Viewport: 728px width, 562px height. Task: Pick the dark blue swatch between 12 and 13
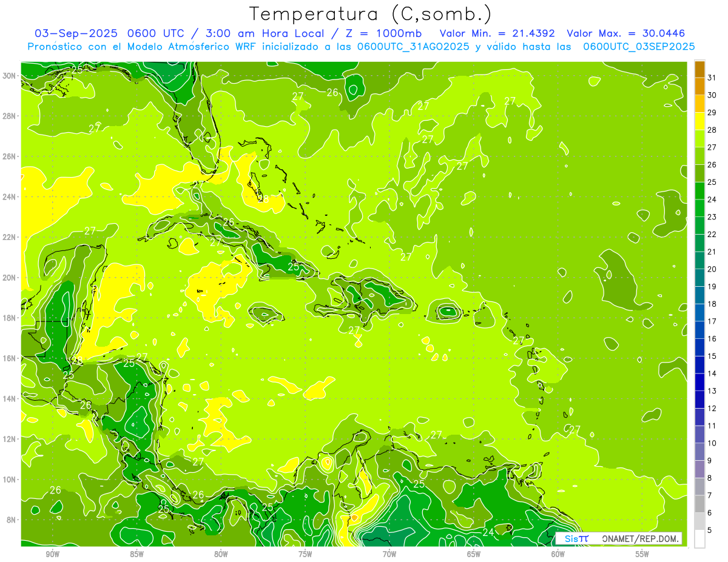(x=699, y=400)
